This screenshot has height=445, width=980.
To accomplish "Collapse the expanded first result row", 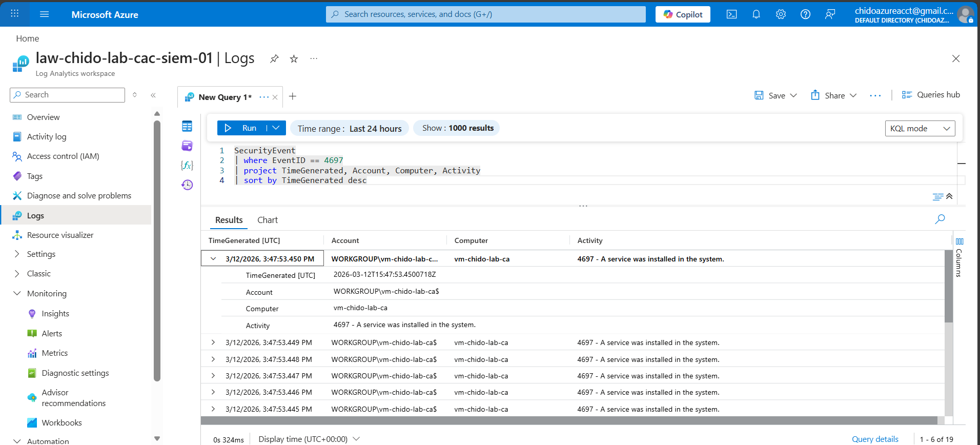I will [213, 259].
